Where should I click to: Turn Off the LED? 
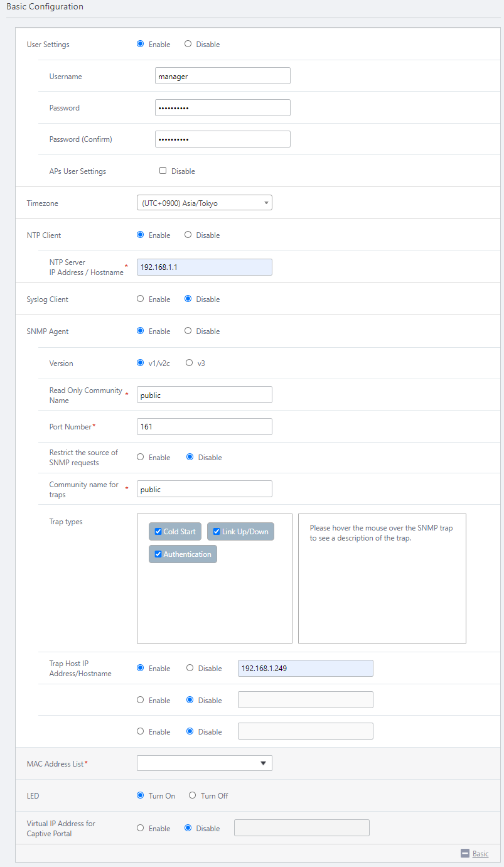193,796
